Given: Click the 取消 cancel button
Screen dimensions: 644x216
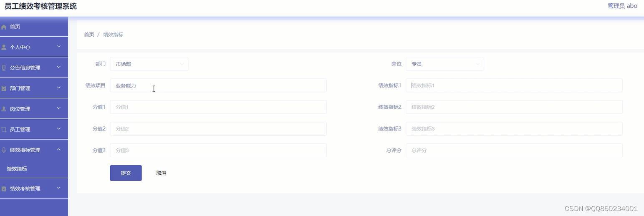Looking at the screenshot, I should click(x=161, y=173).
